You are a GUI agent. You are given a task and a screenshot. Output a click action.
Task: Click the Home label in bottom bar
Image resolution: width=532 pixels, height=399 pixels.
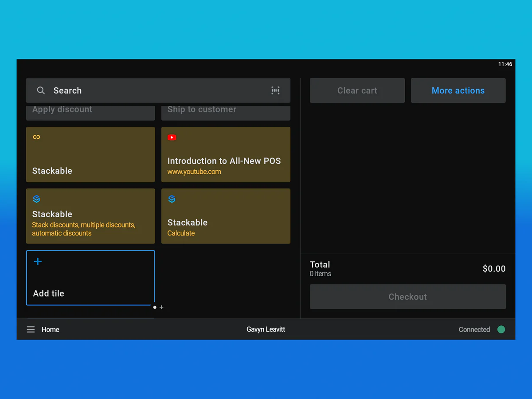[x=51, y=329]
